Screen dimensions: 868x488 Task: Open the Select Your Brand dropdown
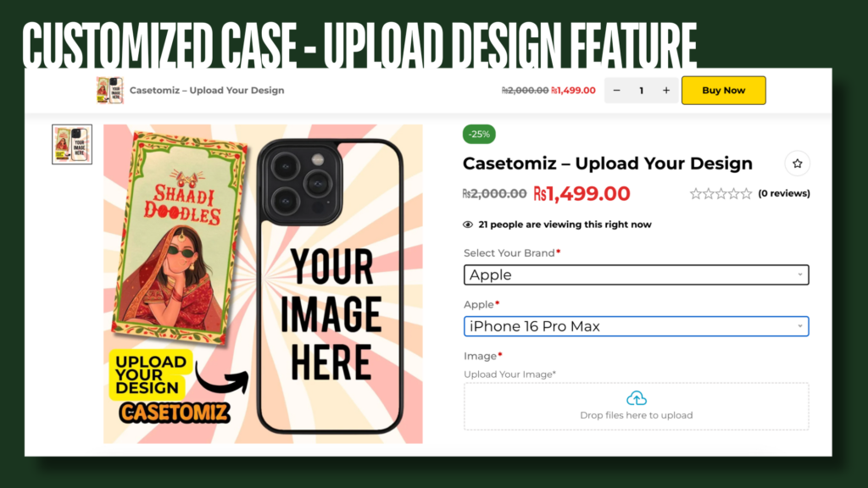tap(636, 275)
